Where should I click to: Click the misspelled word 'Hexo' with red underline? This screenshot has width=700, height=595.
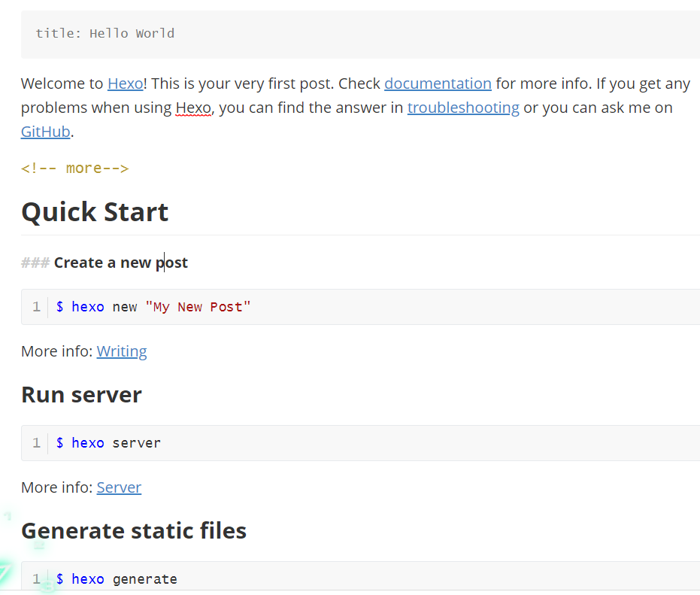pyautogui.click(x=192, y=108)
